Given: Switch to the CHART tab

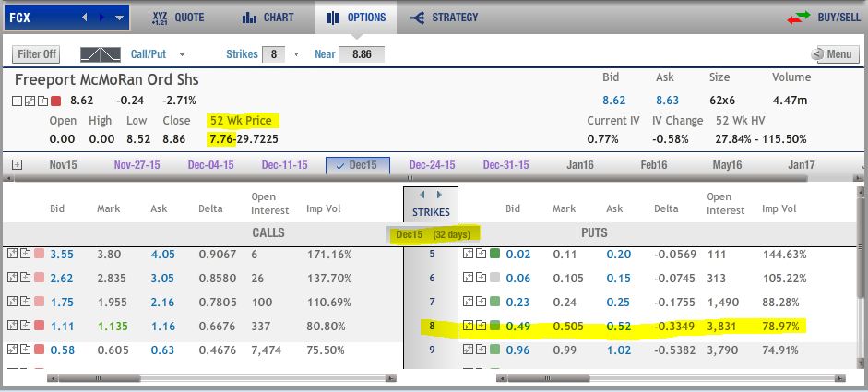Looking at the screenshot, I should pyautogui.click(x=268, y=18).
